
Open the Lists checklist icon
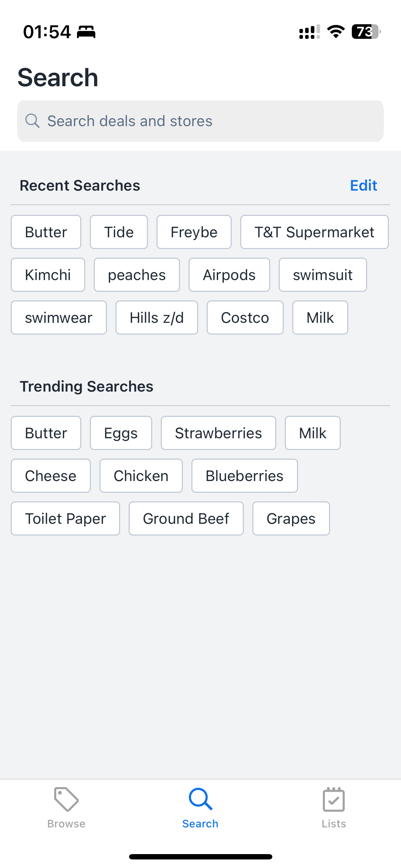(334, 799)
